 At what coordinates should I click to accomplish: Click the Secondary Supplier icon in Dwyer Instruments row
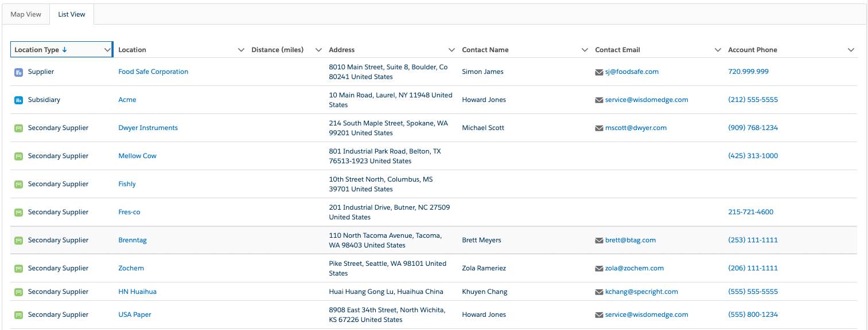[x=18, y=128]
